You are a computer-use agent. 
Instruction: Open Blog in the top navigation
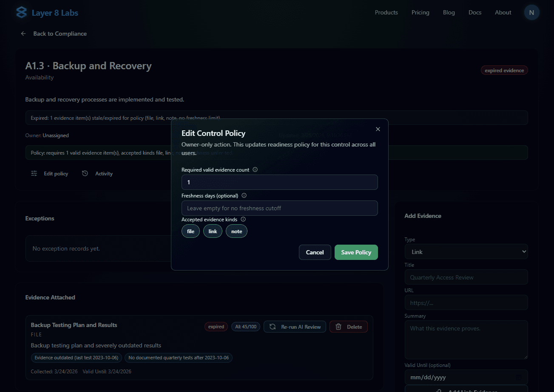click(449, 12)
